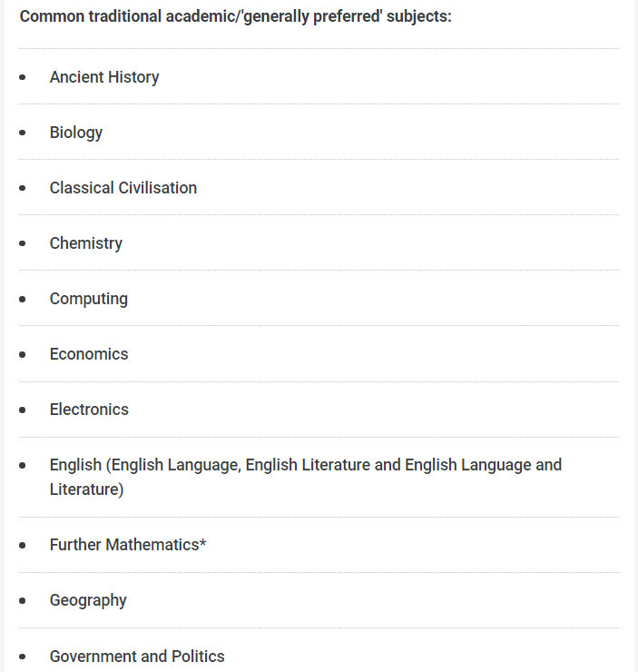Select Further Mathematics* in the list
This screenshot has width=638, height=672.
(x=128, y=545)
